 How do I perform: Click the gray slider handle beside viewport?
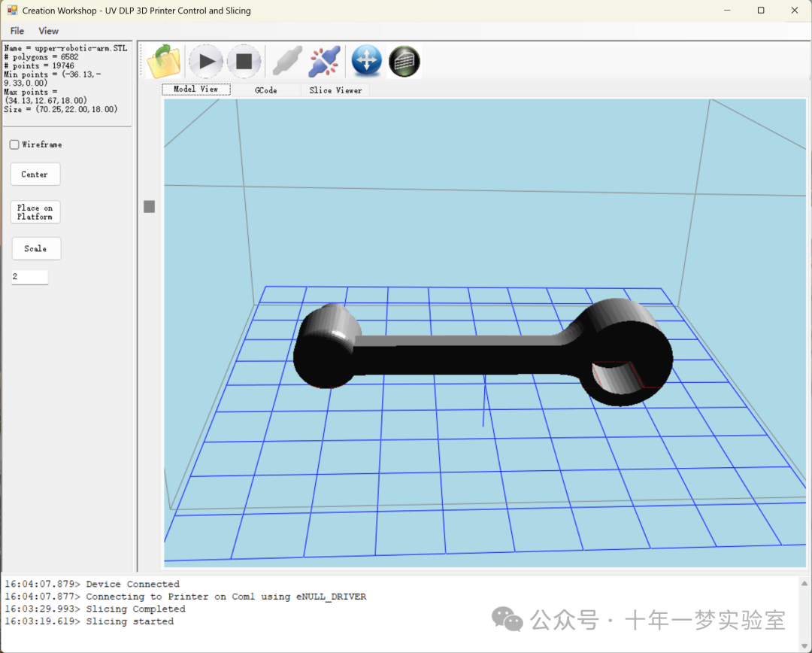click(x=149, y=207)
